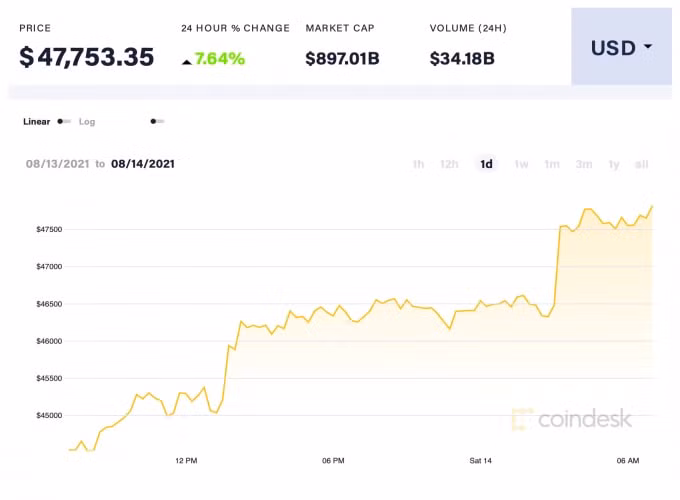Click the Log scale label

[87, 122]
